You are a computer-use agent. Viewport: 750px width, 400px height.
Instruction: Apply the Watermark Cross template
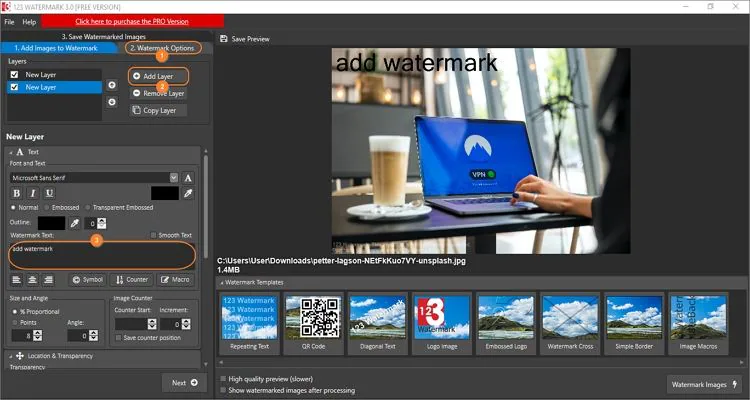570,323
